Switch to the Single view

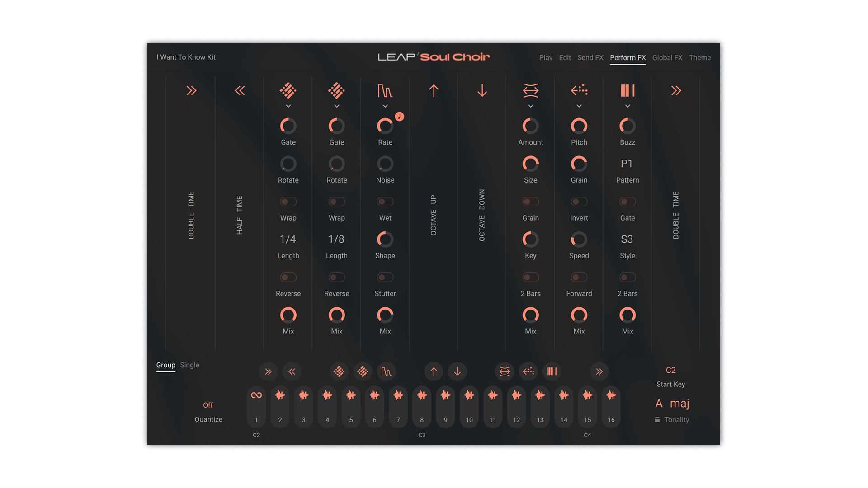[189, 365]
